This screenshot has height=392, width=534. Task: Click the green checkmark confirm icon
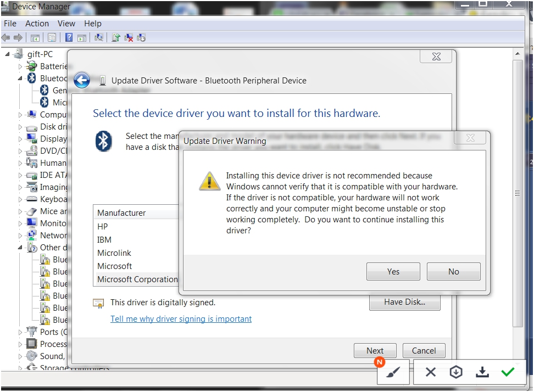click(508, 372)
